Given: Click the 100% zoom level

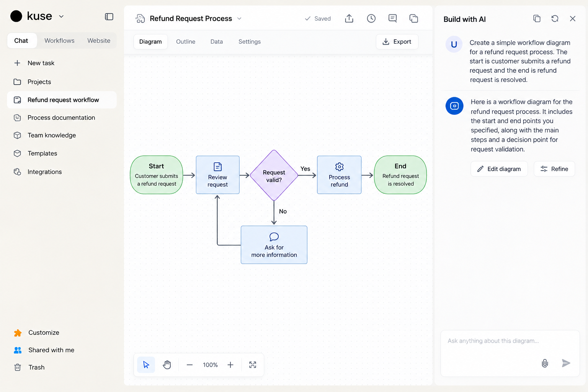Looking at the screenshot, I should coord(210,365).
